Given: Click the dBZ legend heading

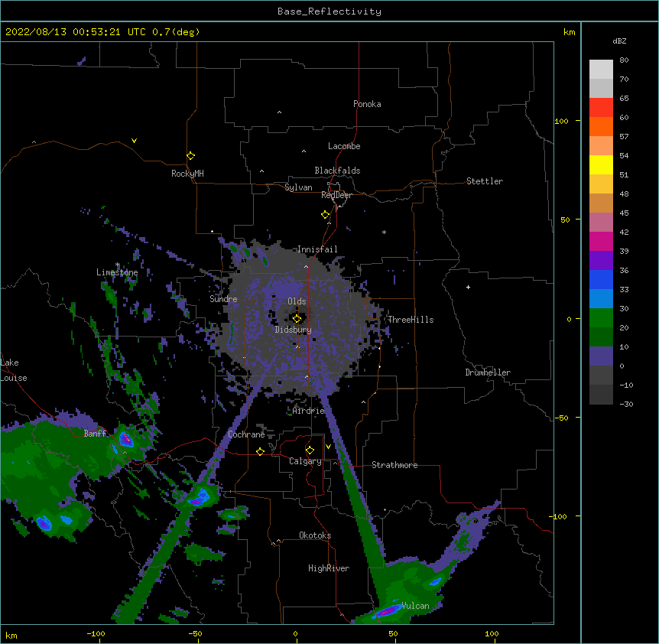Looking at the screenshot, I should point(619,41).
